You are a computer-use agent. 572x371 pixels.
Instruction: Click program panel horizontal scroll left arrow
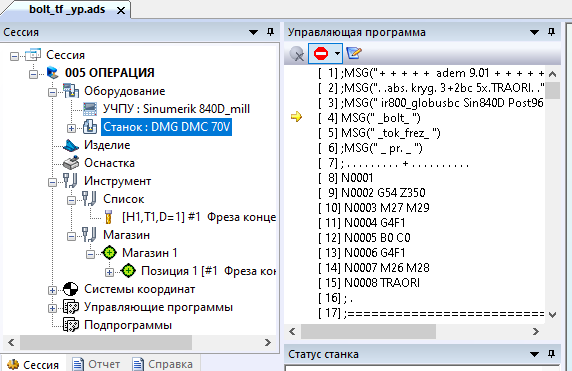(x=292, y=332)
